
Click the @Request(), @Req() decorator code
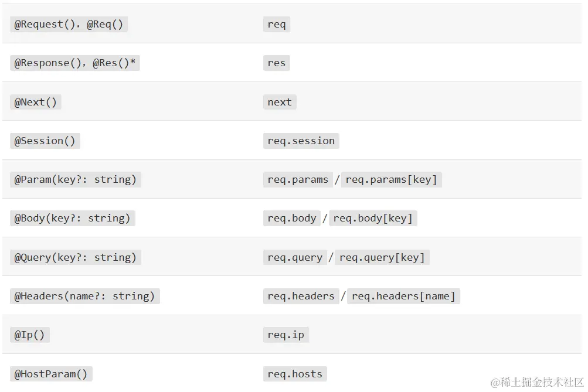pos(69,24)
